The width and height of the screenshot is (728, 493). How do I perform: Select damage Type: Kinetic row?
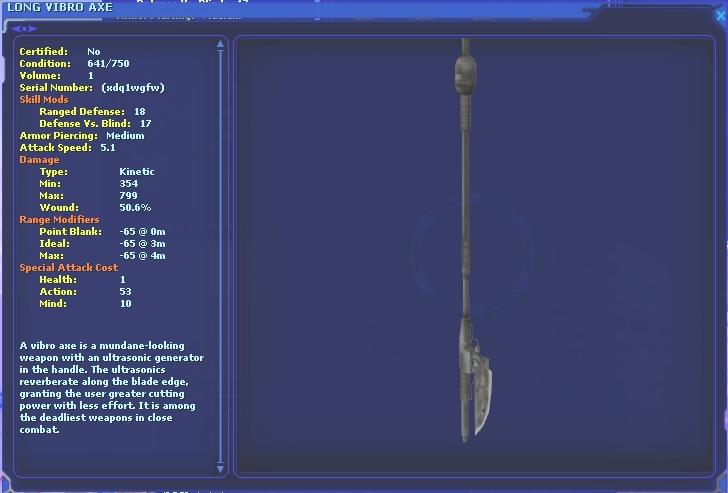click(x=97, y=172)
